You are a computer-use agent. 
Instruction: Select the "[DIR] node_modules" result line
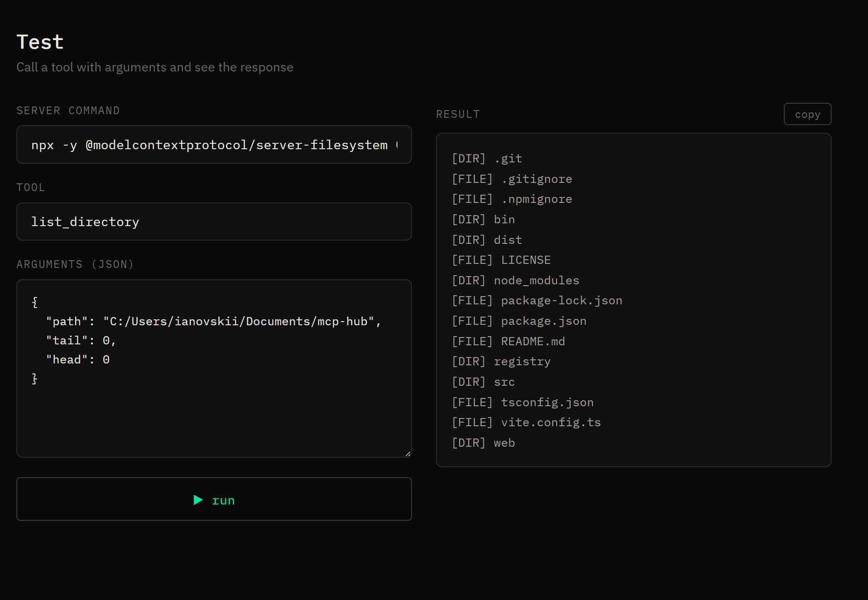click(515, 280)
